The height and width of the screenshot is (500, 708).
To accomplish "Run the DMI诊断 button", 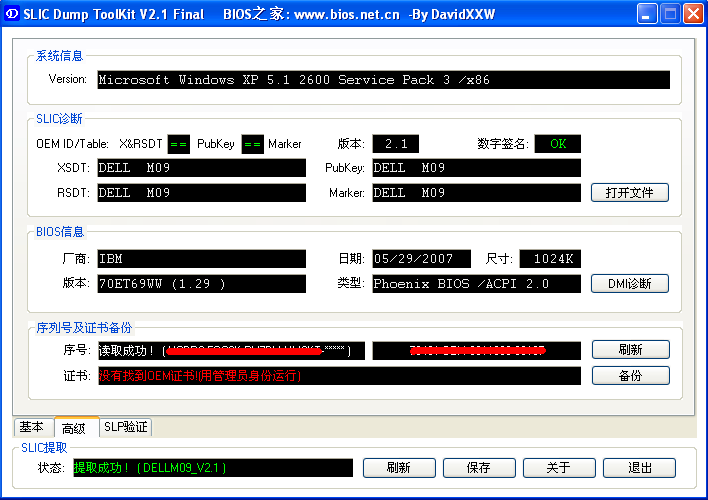I will coord(629,284).
